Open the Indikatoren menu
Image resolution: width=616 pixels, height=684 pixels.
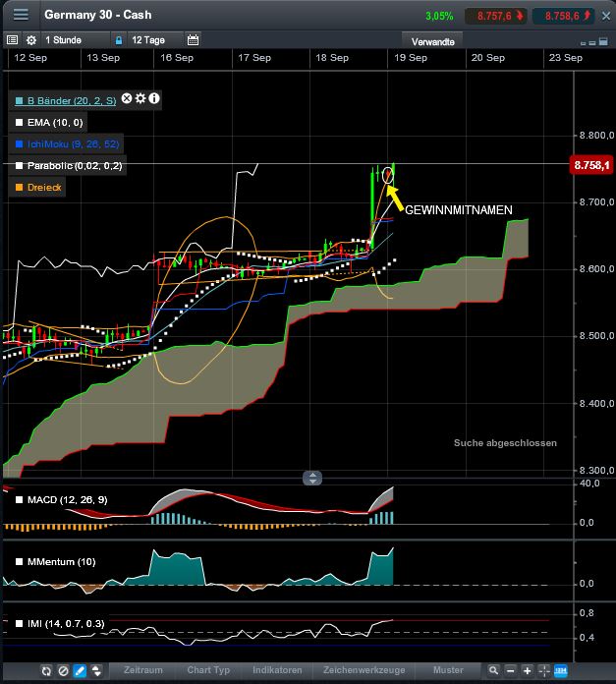(x=277, y=670)
